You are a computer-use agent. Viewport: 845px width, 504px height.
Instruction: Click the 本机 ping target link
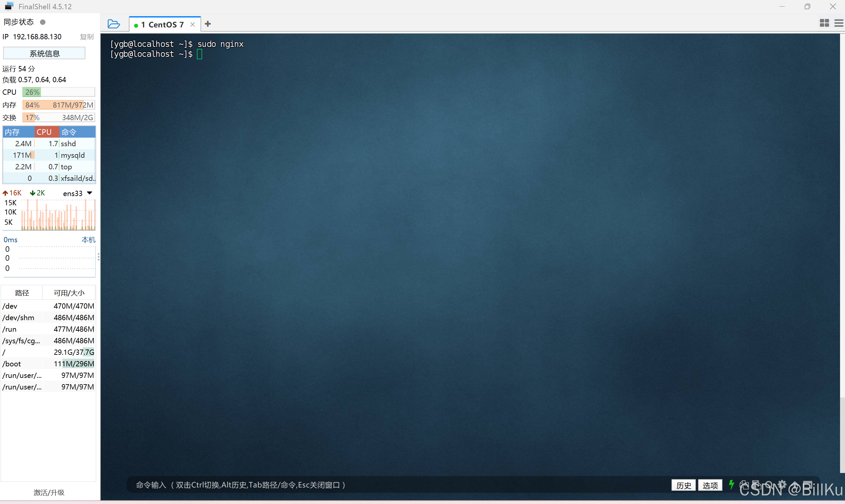(x=89, y=240)
